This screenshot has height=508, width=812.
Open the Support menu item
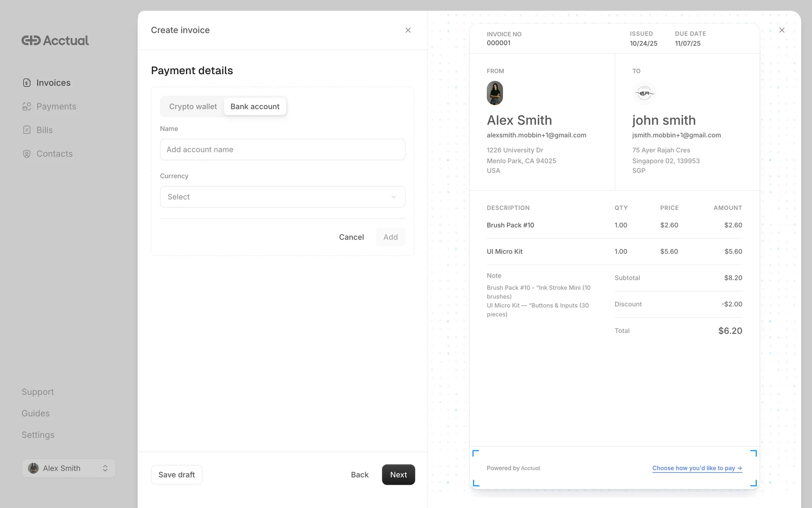point(38,392)
